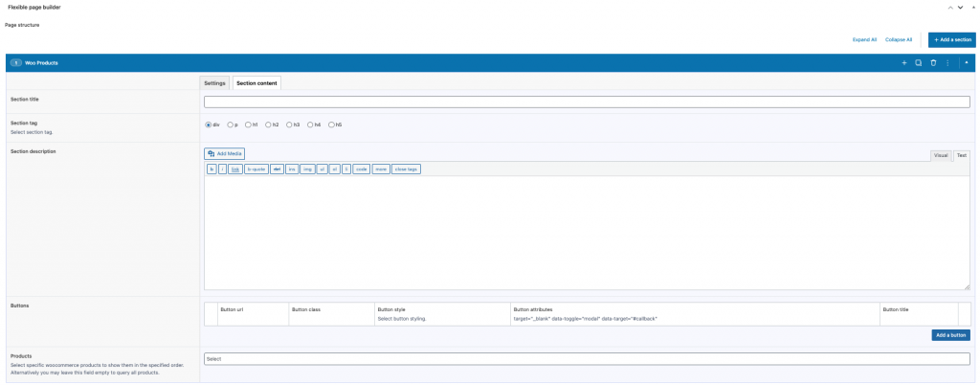The height and width of the screenshot is (385, 980).
Task: Select the h3 section tag
Action: pos(289,125)
